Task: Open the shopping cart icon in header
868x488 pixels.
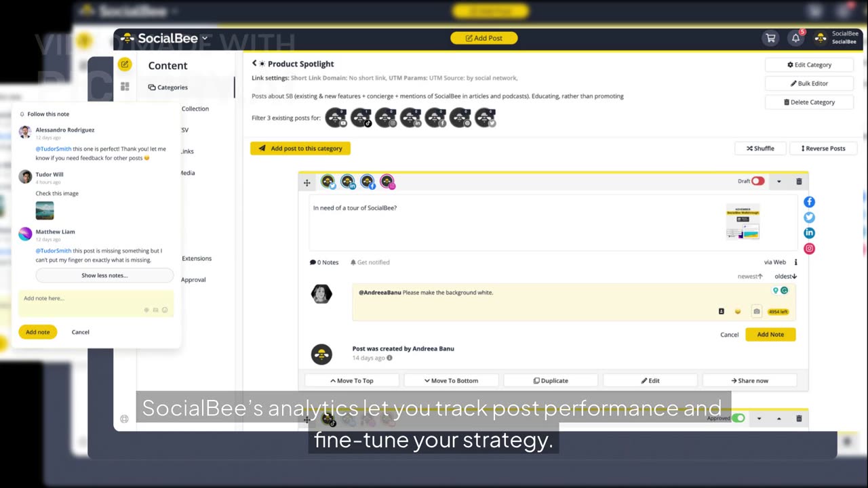Action: coord(770,39)
